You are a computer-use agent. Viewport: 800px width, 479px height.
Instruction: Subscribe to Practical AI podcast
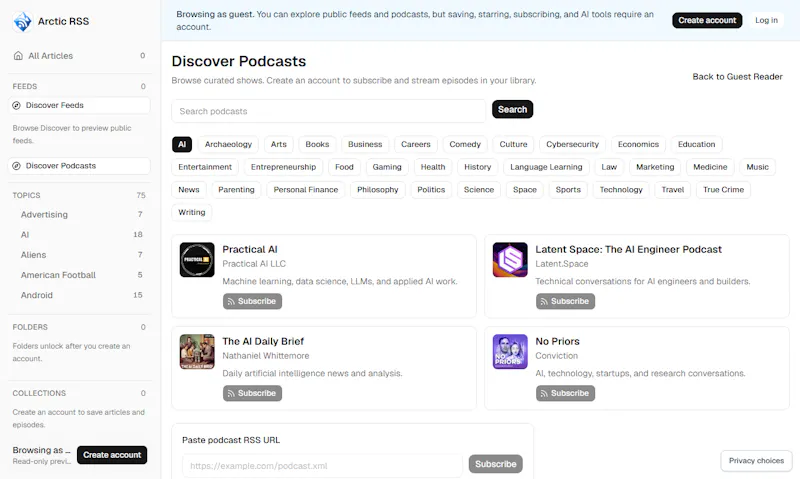[x=252, y=301]
